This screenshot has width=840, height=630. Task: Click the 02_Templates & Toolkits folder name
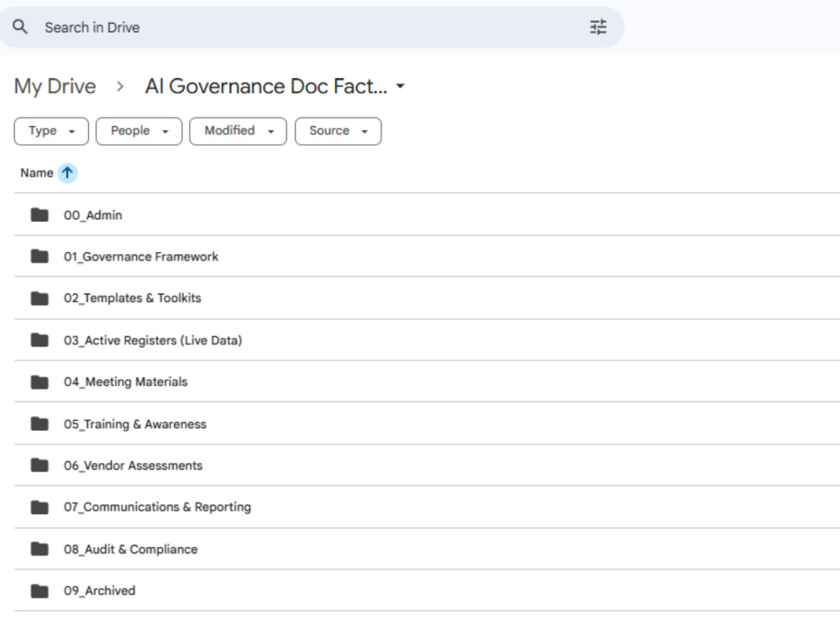(133, 298)
